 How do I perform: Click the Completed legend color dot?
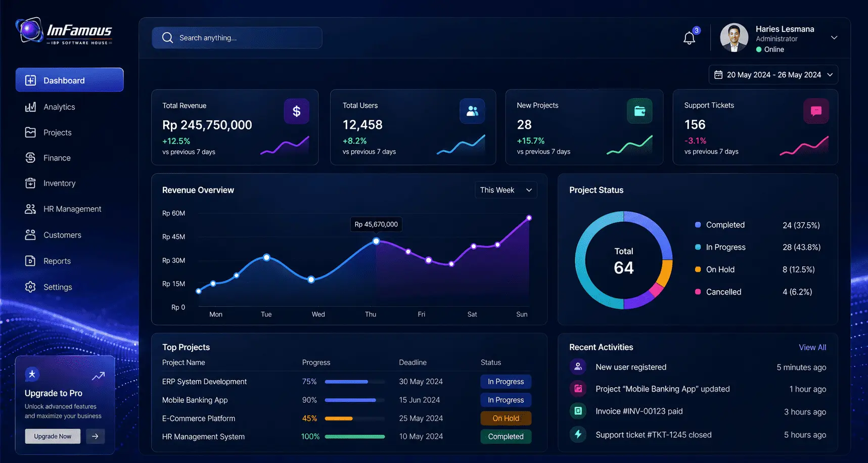[x=698, y=224]
